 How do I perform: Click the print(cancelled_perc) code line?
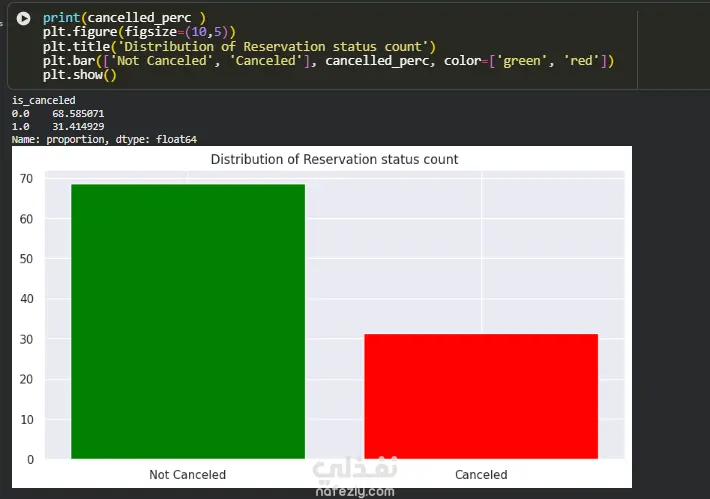pyautogui.click(x=125, y=18)
